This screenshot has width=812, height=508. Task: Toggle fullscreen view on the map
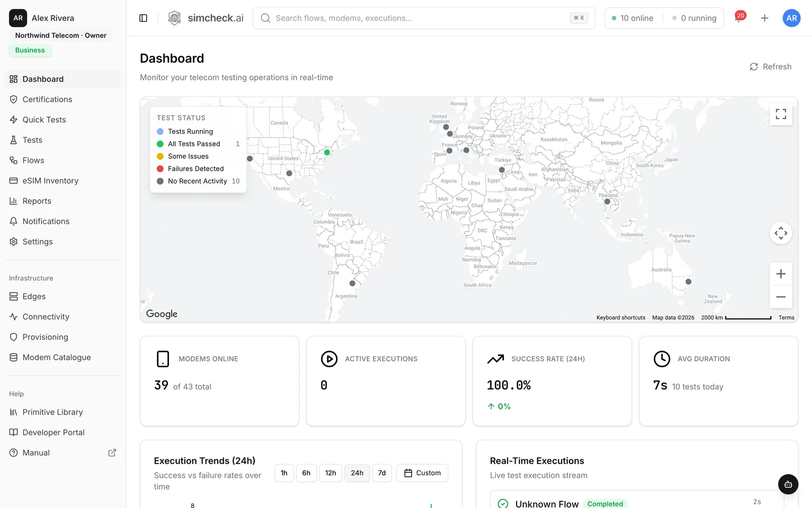(781, 114)
